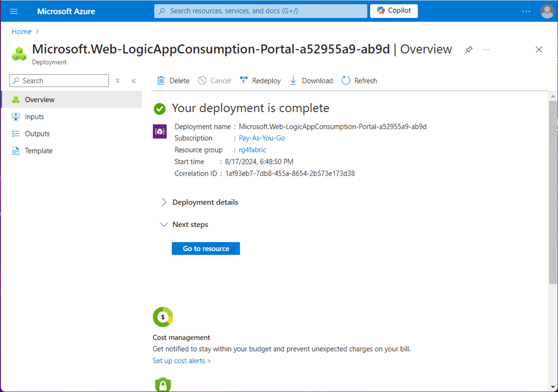Click the Redeploy toolbar icon
The width and height of the screenshot is (558, 392).
coord(244,81)
